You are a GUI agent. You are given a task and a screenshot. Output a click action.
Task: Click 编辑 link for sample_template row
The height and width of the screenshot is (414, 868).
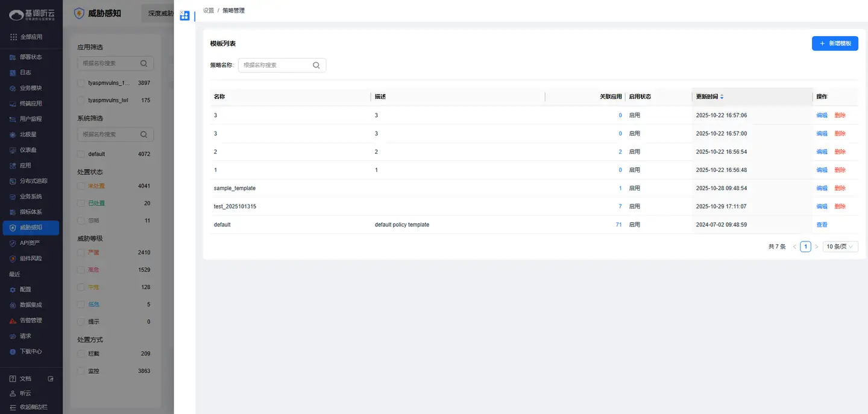click(x=822, y=188)
